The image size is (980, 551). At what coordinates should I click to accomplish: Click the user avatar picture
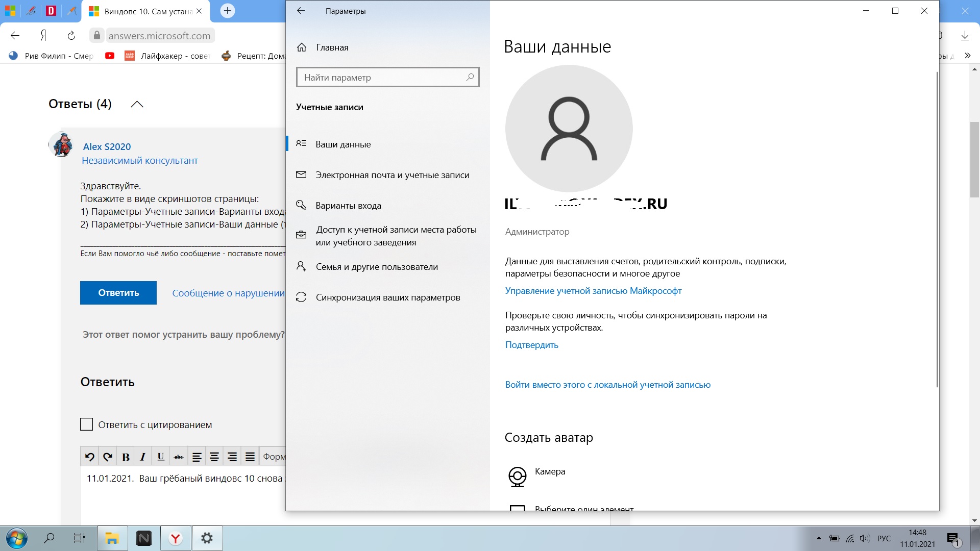coord(569,129)
